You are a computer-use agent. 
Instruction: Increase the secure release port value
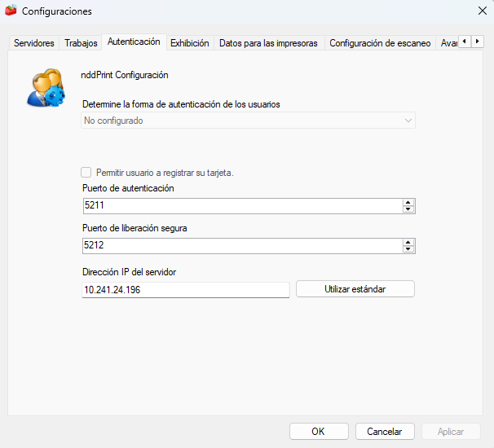point(408,243)
